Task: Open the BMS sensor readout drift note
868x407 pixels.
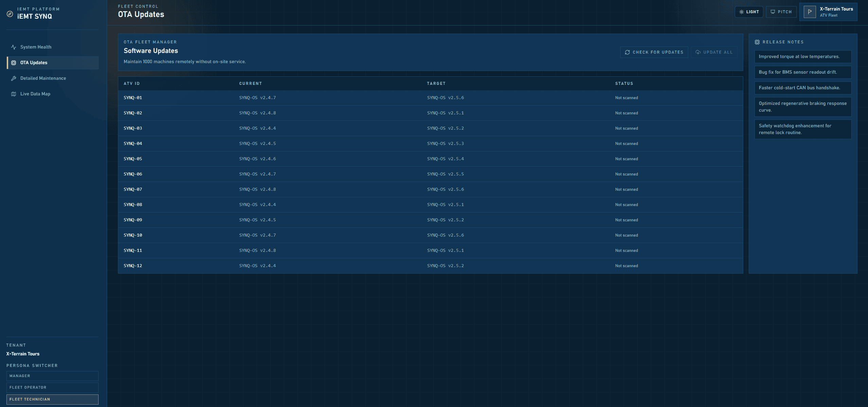Action: 803,72
